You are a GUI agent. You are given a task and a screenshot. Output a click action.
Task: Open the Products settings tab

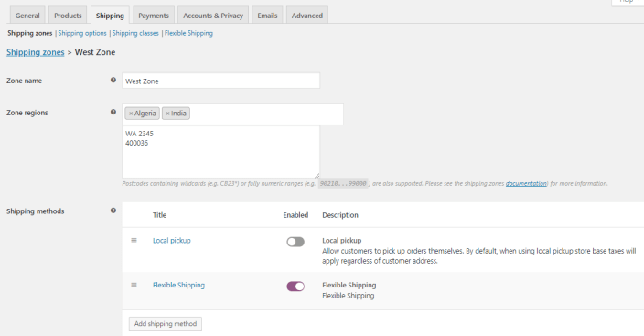68,16
